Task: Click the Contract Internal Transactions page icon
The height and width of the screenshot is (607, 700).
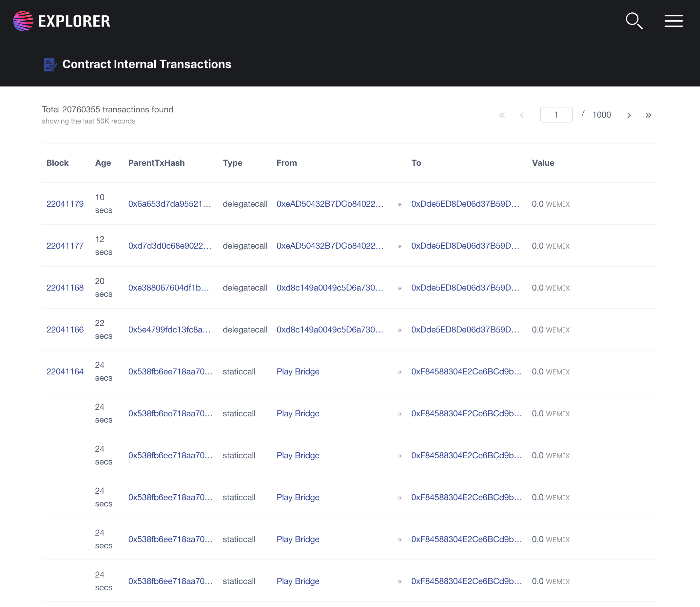Action: (x=50, y=64)
